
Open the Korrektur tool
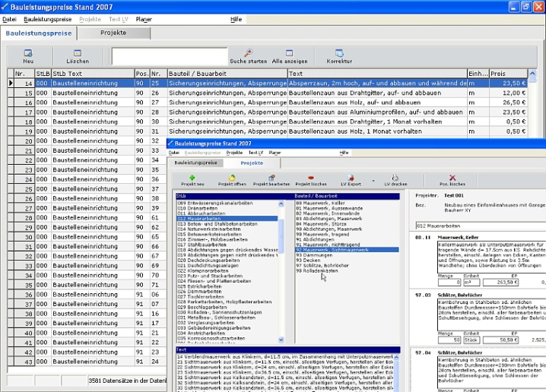point(339,52)
